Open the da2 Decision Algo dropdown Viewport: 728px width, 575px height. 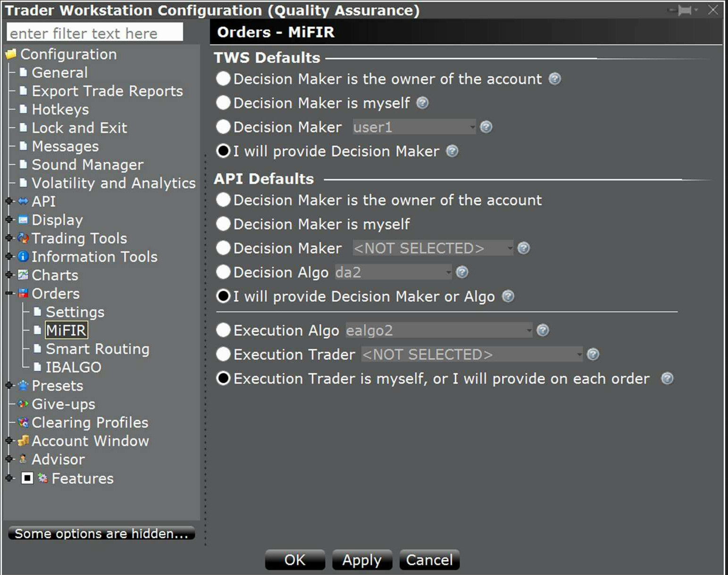[x=393, y=272]
